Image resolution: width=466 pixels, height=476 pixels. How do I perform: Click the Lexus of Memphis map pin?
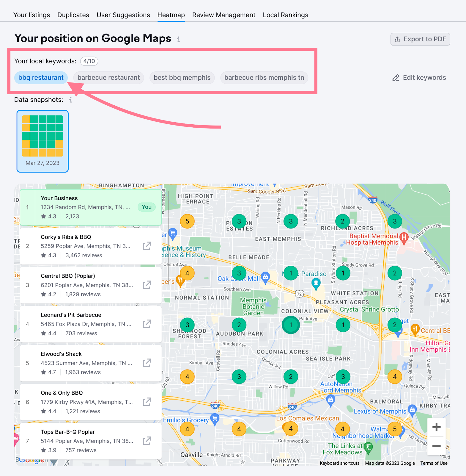click(x=412, y=410)
